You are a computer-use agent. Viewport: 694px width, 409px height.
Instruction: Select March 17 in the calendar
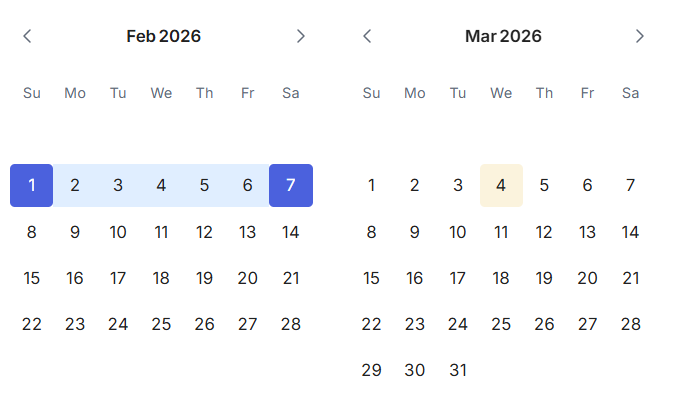pos(458,278)
